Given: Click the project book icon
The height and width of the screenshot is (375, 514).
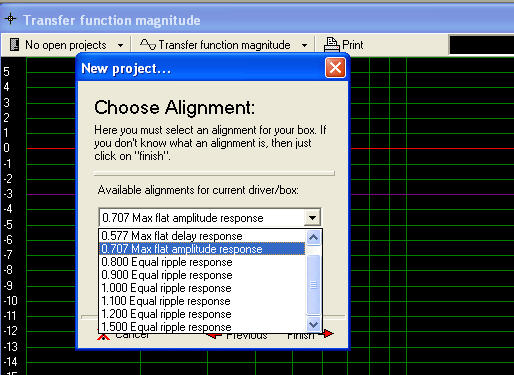Looking at the screenshot, I should pos(14,44).
